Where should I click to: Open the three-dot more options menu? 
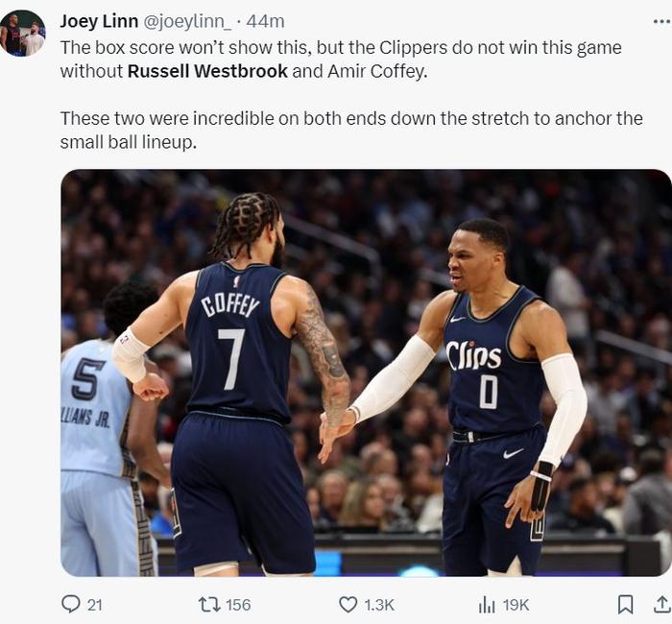tap(662, 21)
